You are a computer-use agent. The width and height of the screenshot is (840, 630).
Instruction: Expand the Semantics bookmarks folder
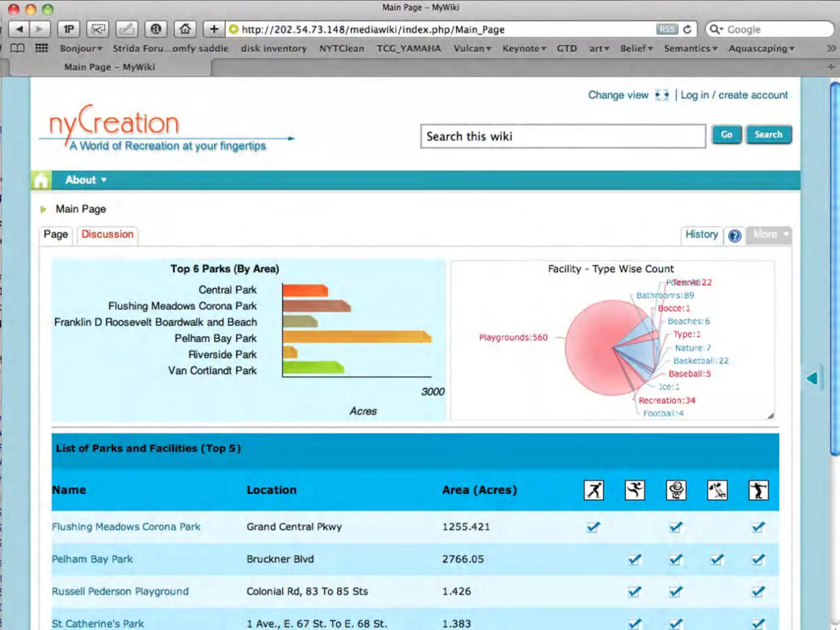coord(690,48)
